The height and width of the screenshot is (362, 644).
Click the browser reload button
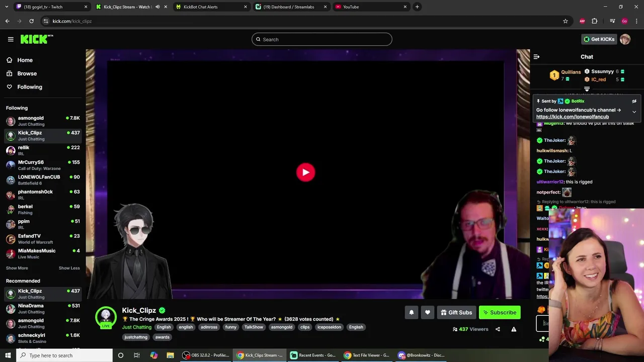point(31,21)
